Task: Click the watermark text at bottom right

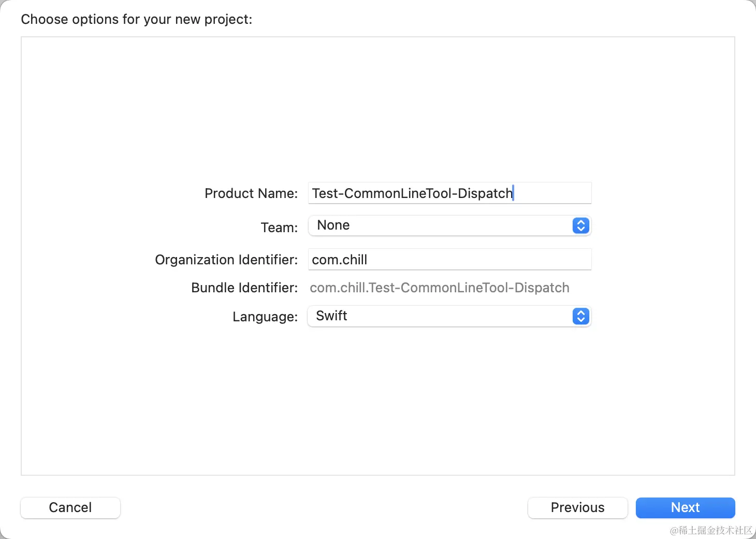Action: click(x=710, y=530)
